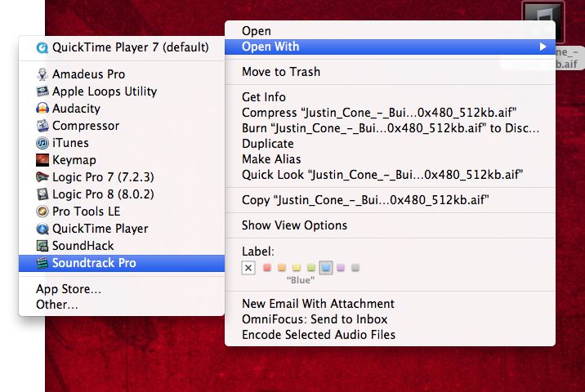Apply the gray label color
Screen dimensions: 585x392
[x=355, y=267]
